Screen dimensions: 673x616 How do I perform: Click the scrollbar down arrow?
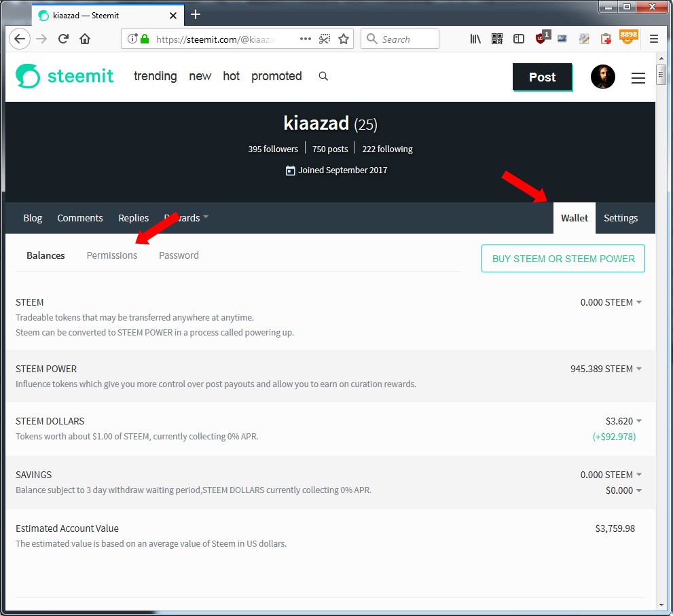[x=661, y=605]
